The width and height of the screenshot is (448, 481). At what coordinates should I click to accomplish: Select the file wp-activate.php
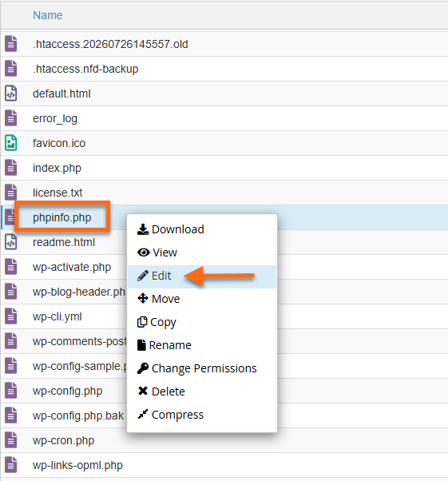(x=72, y=267)
